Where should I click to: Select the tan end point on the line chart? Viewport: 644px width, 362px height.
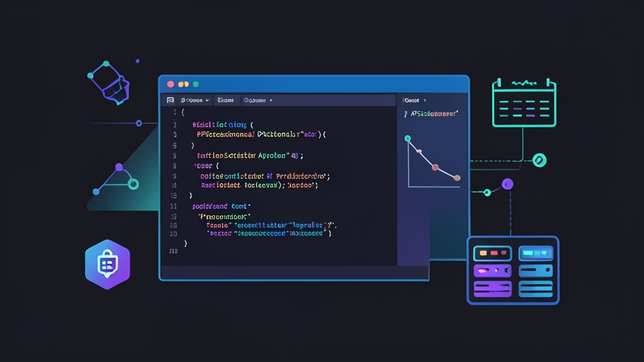457,178
